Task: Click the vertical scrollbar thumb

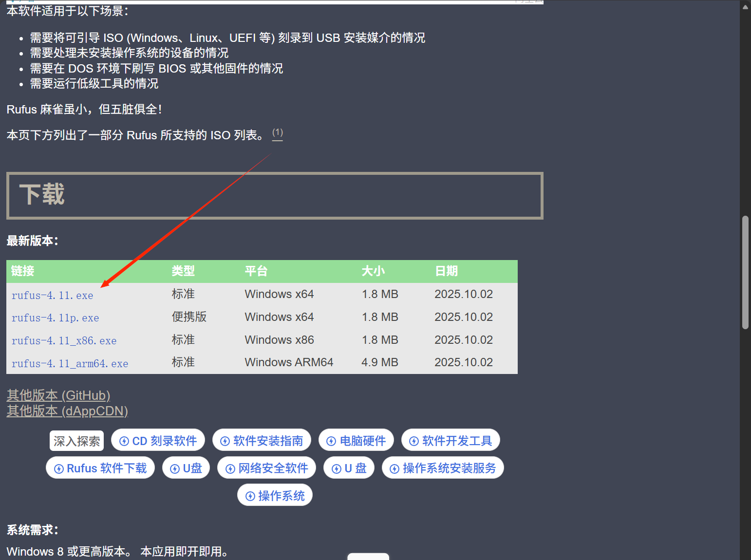Action: (745, 273)
